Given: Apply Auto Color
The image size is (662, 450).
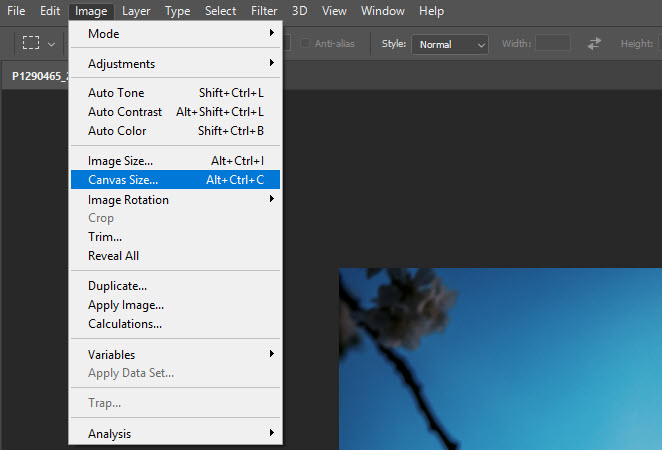Looking at the screenshot, I should tap(175, 131).
